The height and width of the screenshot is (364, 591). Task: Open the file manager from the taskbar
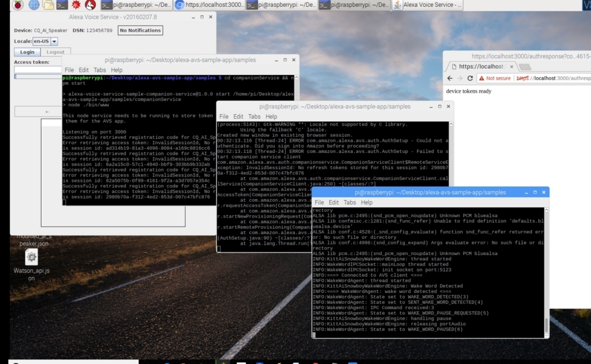pos(48,5)
